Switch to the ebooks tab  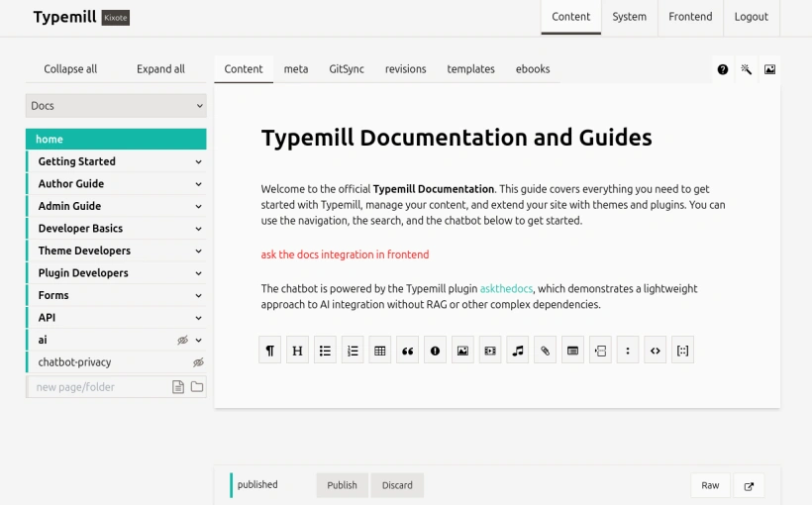point(533,69)
